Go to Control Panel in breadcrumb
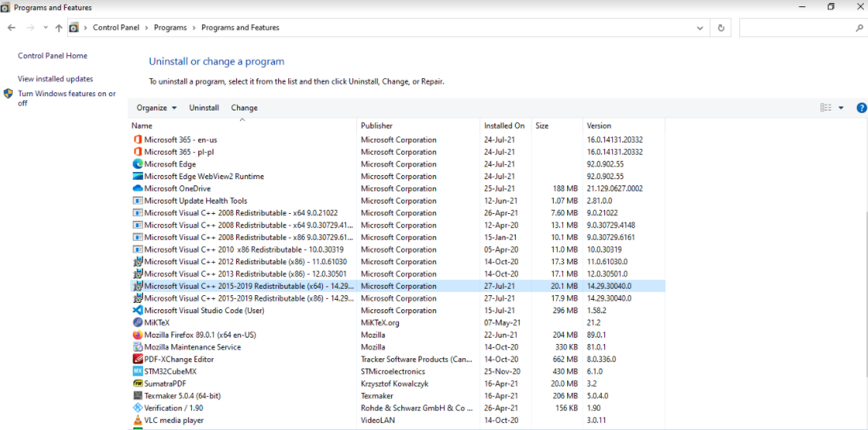Viewport: 868px width, 430px height. (x=115, y=28)
